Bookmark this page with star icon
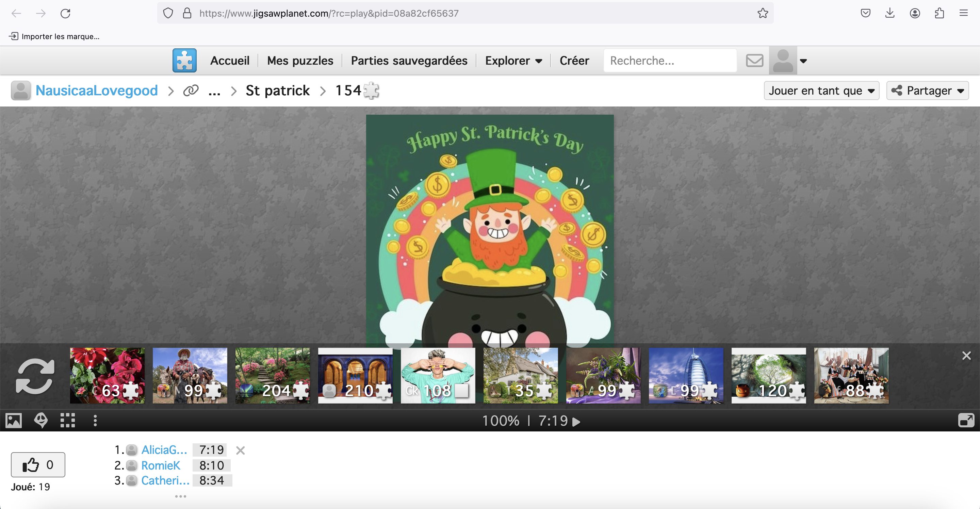 coord(762,13)
